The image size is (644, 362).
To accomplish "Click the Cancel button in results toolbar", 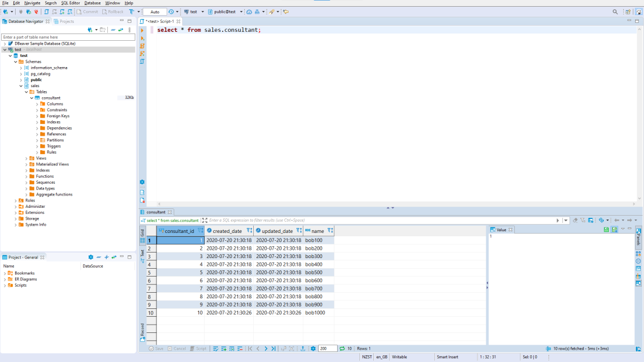I will tap(177, 349).
